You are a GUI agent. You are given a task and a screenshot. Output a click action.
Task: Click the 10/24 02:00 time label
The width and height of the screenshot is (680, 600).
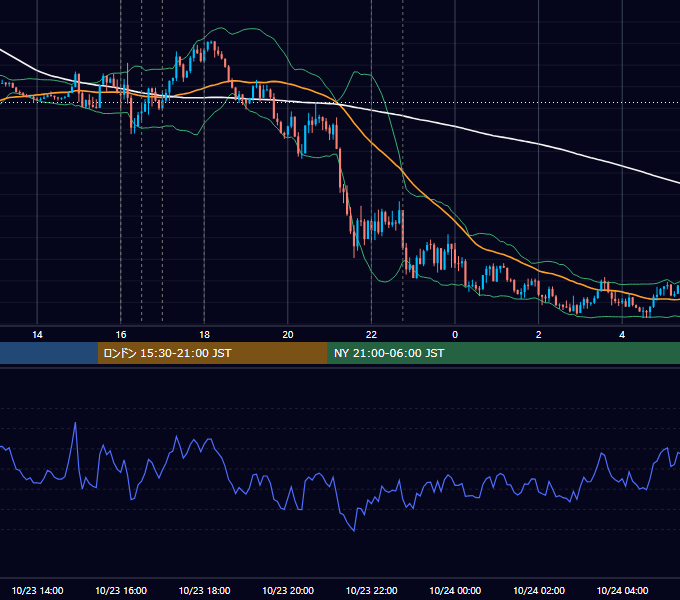tap(539, 590)
